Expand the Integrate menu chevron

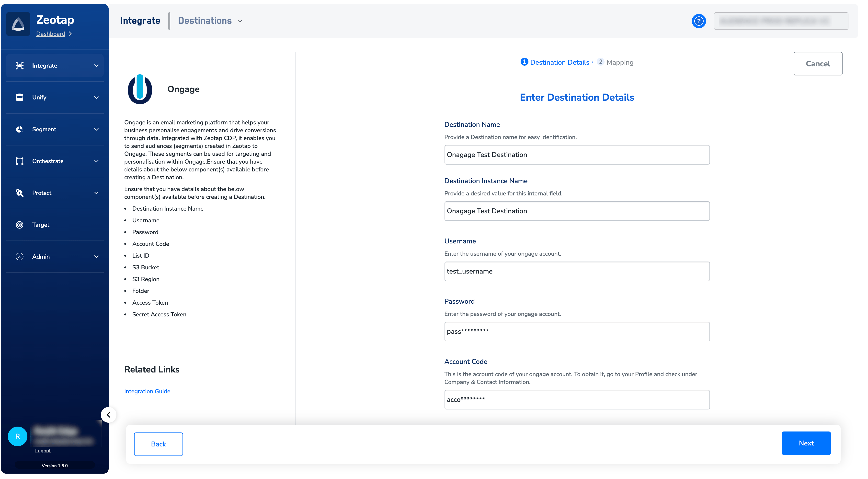pos(96,65)
